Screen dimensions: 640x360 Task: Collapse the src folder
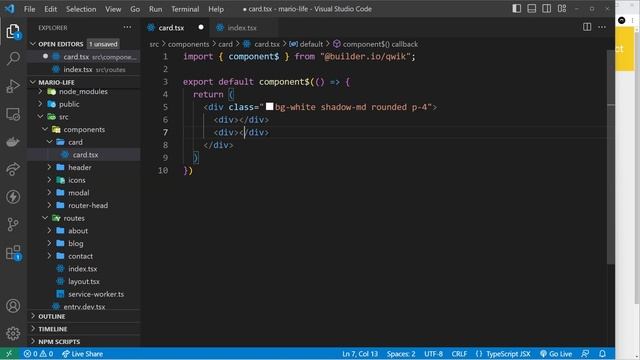point(40,117)
